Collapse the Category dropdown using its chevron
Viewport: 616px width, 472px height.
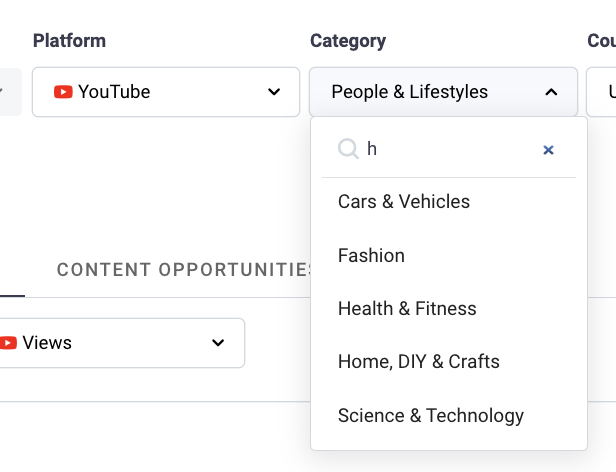click(551, 92)
